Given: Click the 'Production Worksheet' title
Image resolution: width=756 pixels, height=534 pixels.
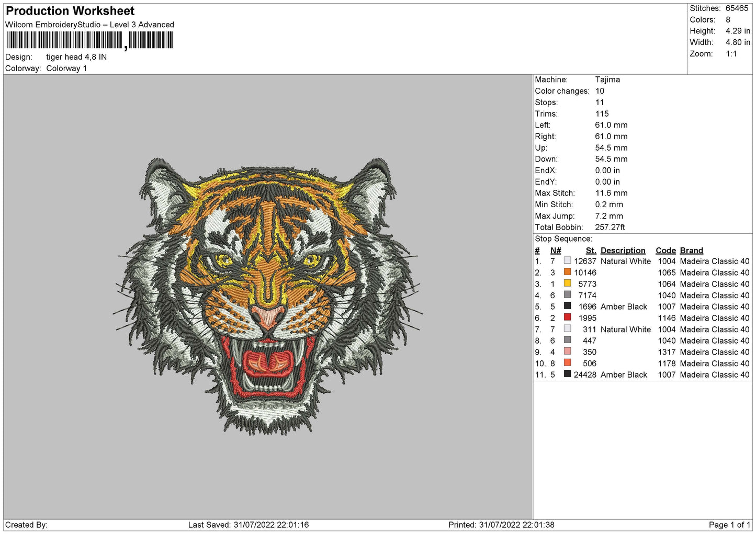Looking at the screenshot, I should pyautogui.click(x=70, y=11).
